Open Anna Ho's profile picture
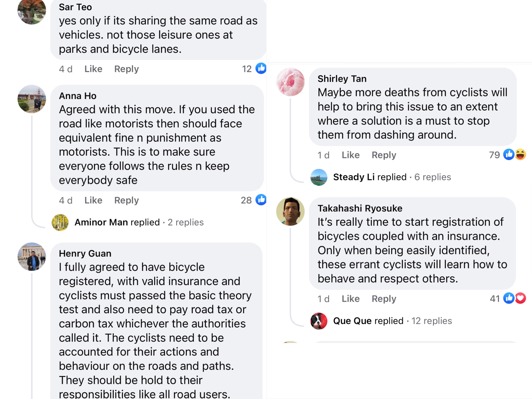 point(32,99)
